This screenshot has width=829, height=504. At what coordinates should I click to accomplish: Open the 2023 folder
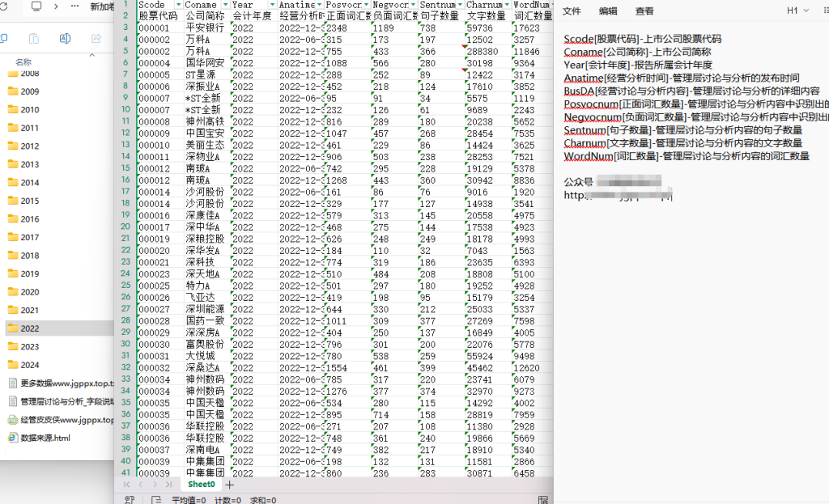point(30,346)
